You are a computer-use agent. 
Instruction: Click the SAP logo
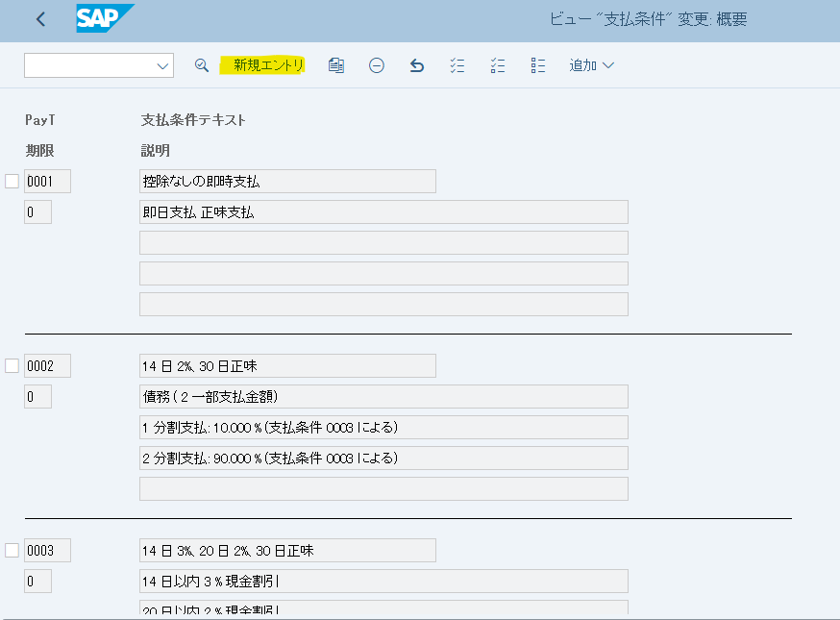point(105,17)
